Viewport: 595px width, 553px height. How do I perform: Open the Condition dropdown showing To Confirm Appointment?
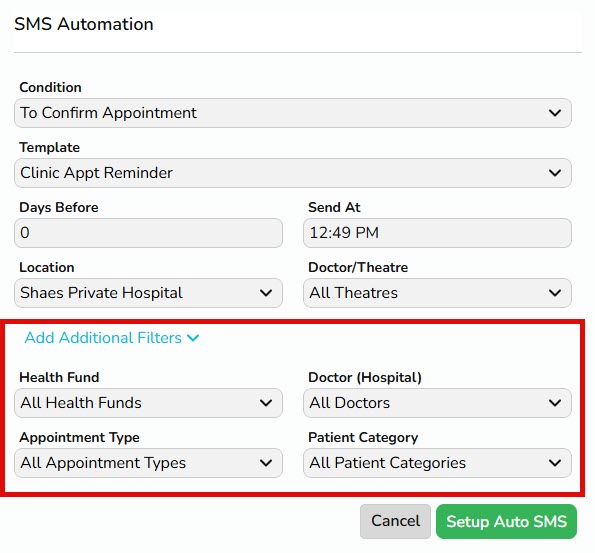point(293,113)
